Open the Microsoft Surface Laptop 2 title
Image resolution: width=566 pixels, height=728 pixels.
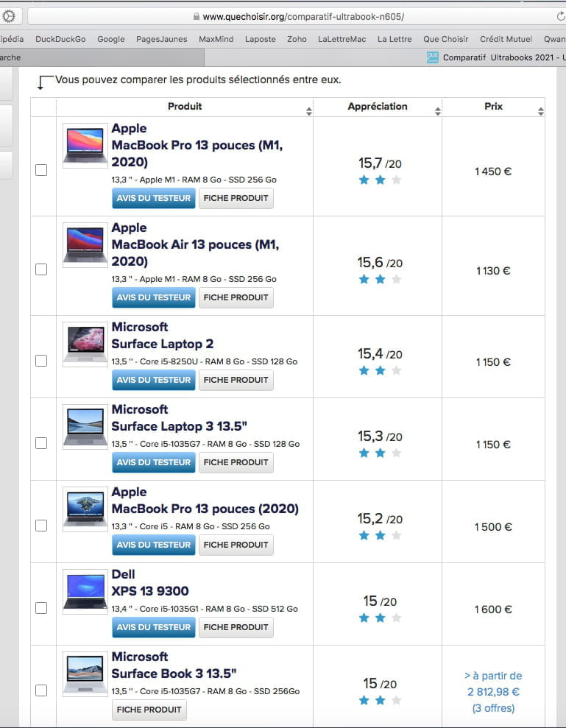163,335
